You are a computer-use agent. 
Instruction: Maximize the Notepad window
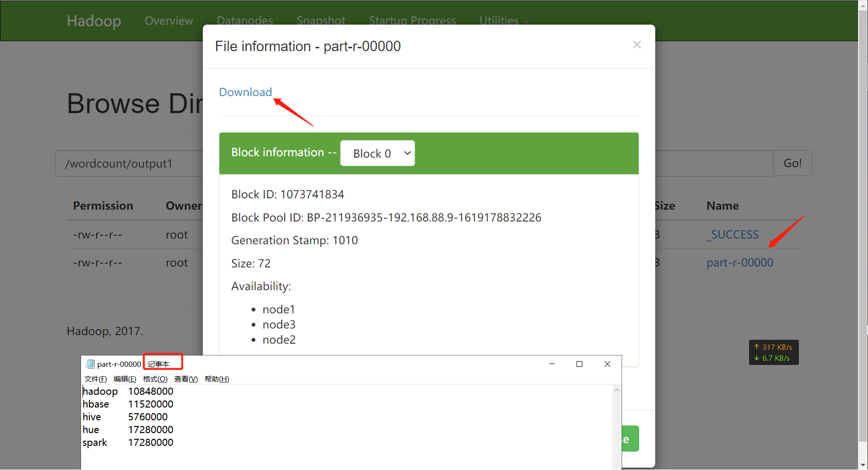579,364
